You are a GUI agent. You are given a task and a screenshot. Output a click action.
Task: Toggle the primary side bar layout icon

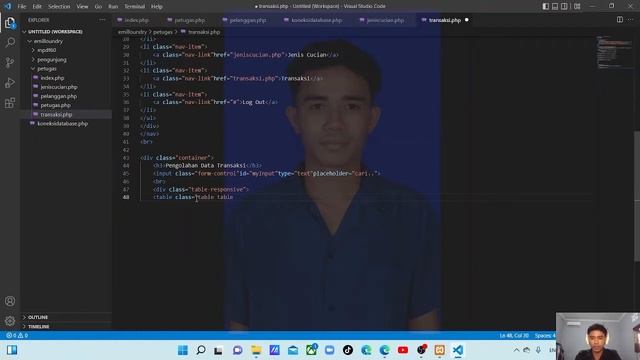pos(546,6)
